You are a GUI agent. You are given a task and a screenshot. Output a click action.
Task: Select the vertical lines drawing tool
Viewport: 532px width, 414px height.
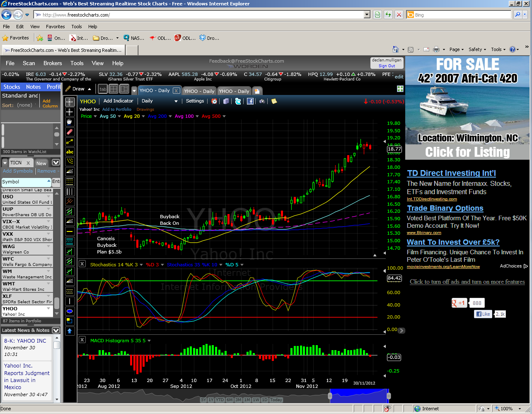click(x=70, y=191)
